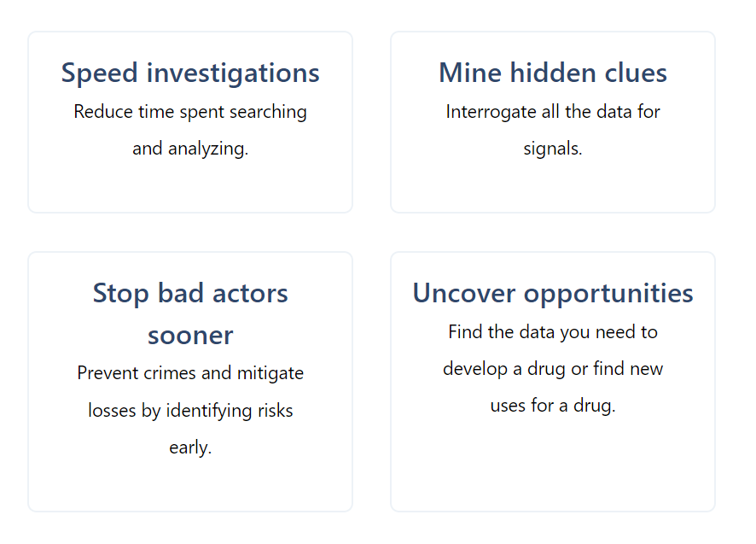
Task: Click blank space below "uses for a drug."
Action: (553, 461)
